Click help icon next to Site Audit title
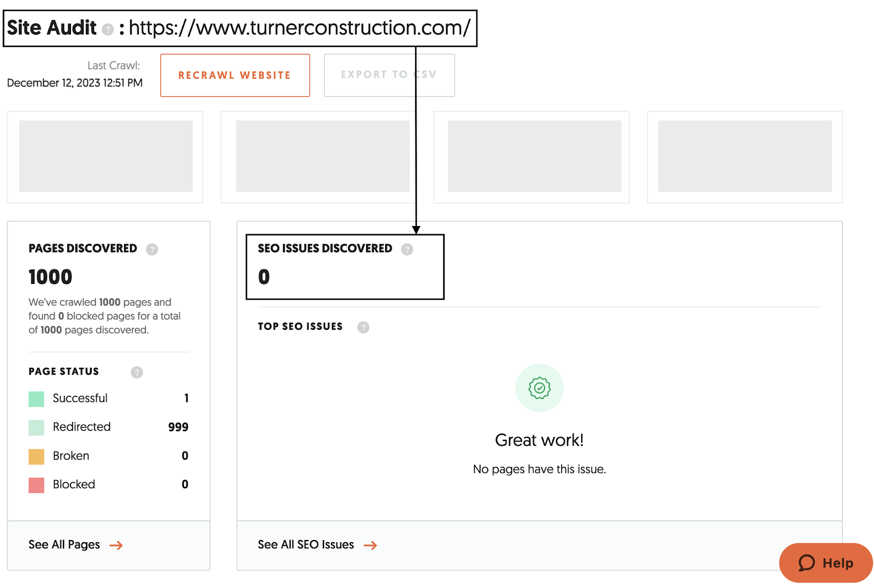The width and height of the screenshot is (874, 588). 108,29
